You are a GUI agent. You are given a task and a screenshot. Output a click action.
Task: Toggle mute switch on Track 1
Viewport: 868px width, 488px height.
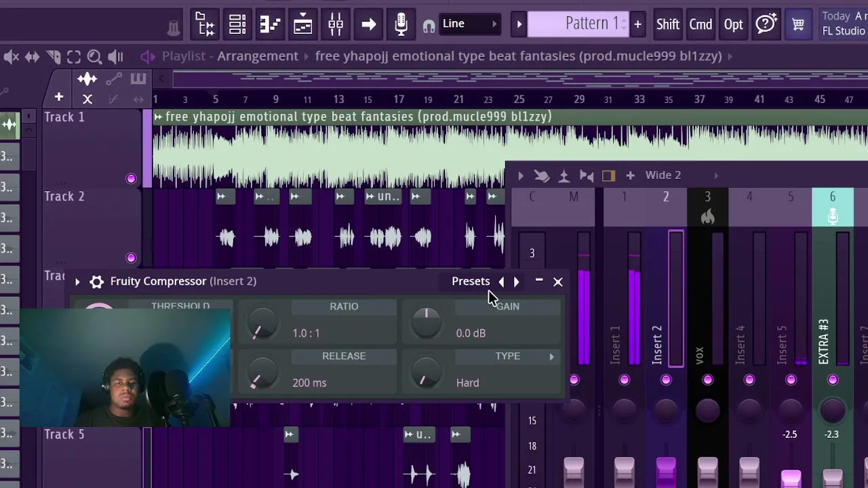click(131, 178)
